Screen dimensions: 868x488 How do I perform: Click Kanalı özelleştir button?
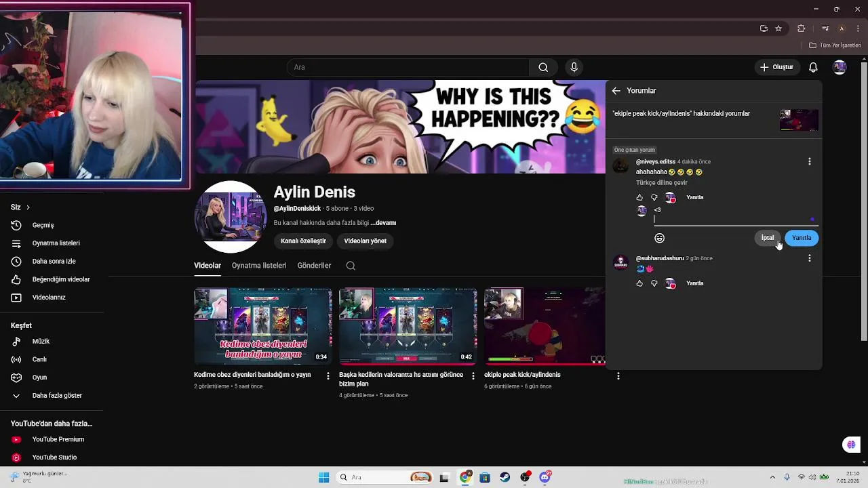click(x=303, y=241)
